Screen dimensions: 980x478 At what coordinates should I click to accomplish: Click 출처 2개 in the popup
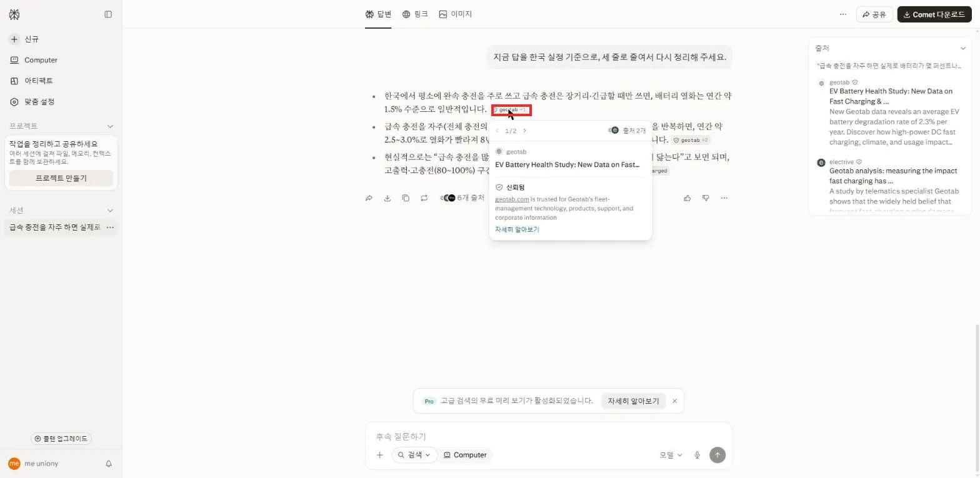[627, 131]
